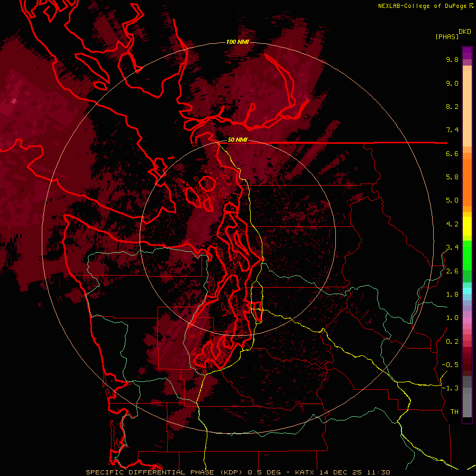The image size is (476, 476).
Task: Select the 1.0 scale value
Action: [x=452, y=318]
